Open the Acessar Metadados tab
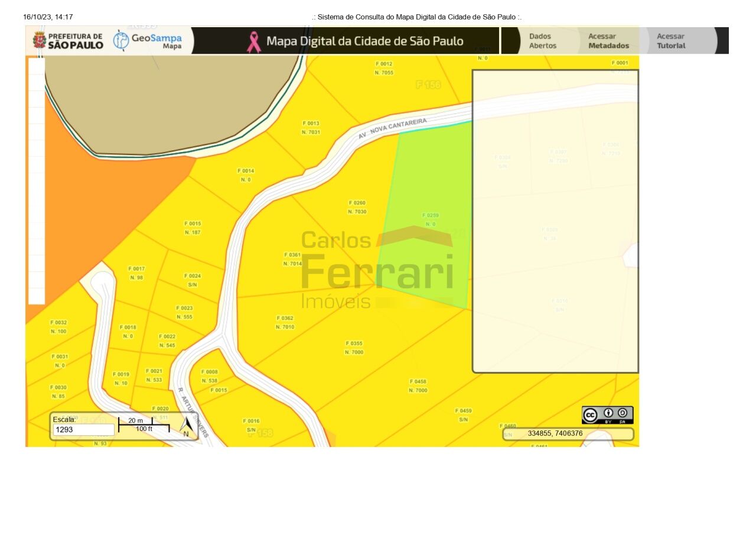Image resolution: width=756 pixels, height=535 pixels. [x=608, y=41]
